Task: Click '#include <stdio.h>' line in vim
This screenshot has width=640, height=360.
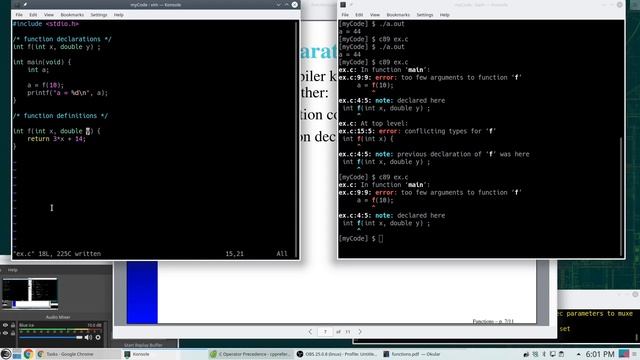Action: tap(45, 24)
